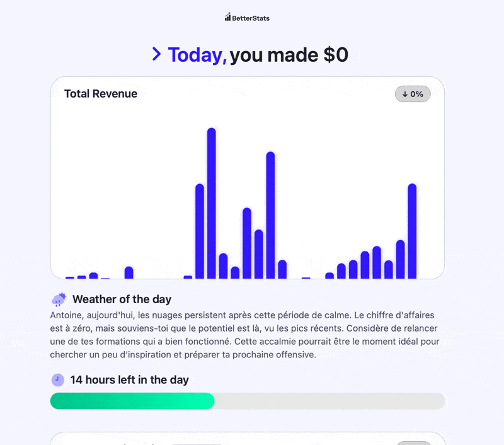Open the Weather of the day heading
Screen dimensions: 504x445
click(x=122, y=299)
